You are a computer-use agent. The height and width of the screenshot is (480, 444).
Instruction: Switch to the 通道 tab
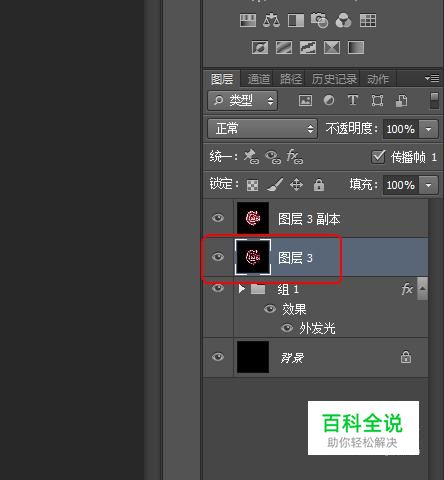point(258,79)
